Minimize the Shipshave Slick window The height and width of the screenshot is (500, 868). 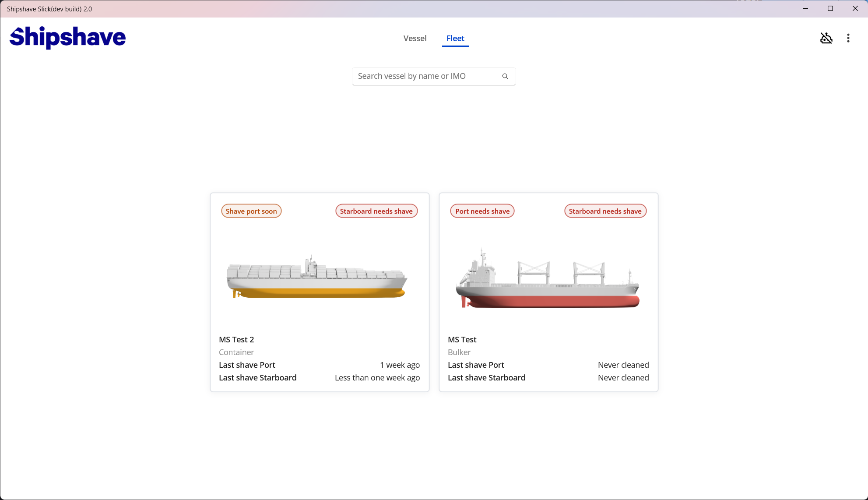point(805,8)
